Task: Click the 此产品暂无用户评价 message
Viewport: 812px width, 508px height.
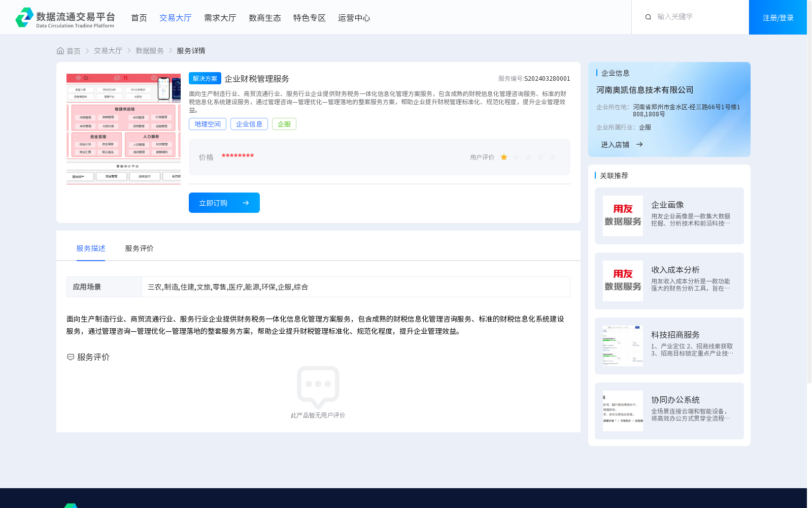Action: pos(318,416)
